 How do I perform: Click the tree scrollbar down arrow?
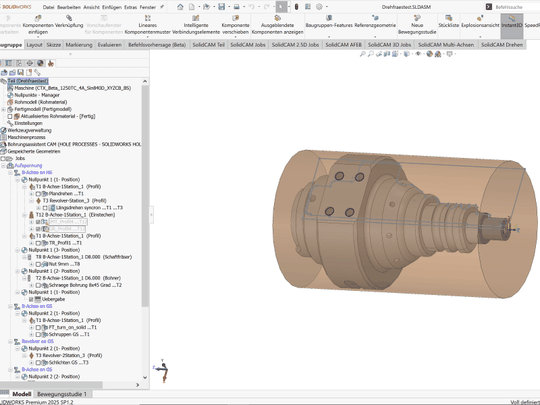click(x=145, y=377)
